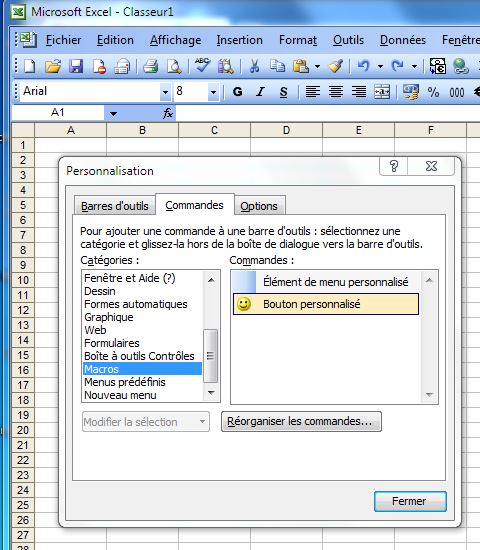Apply bold with the G button
Image resolution: width=480 pixels, height=550 pixels.
pos(238,92)
